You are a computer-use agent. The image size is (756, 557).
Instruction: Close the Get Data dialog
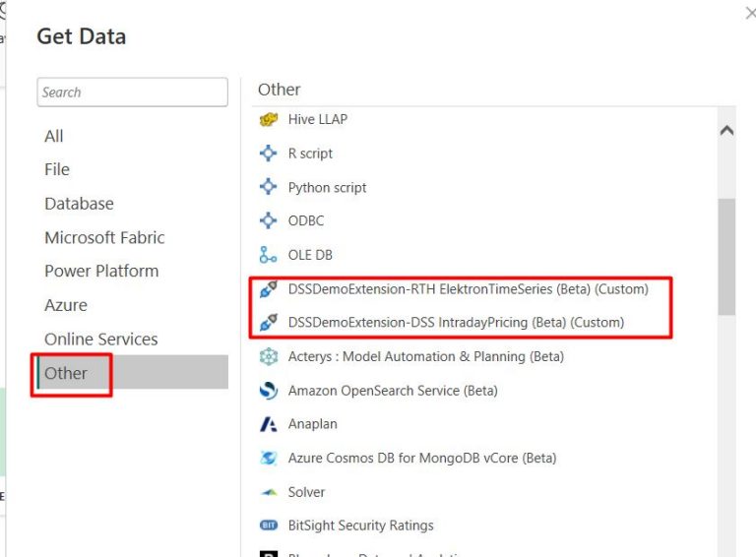[x=750, y=13]
